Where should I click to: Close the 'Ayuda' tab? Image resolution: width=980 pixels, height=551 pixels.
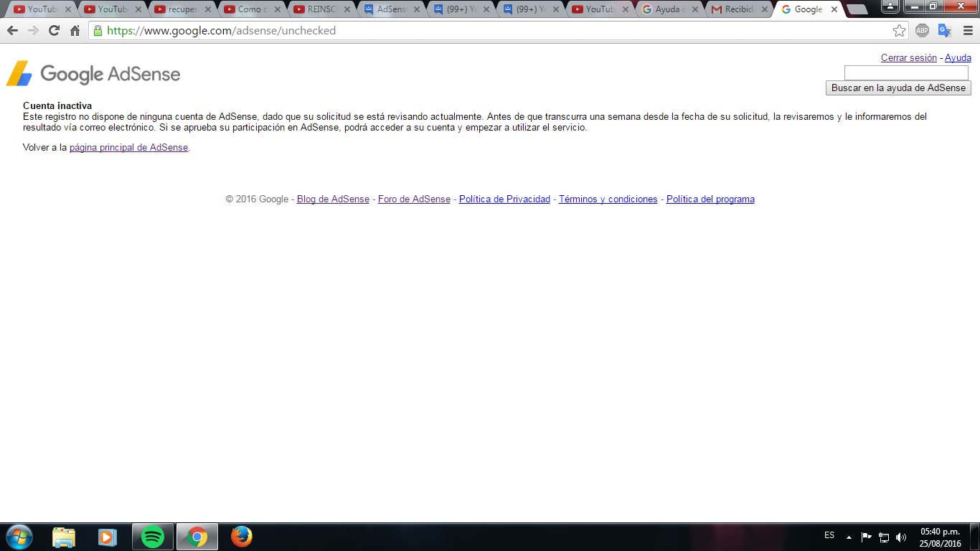(x=695, y=9)
